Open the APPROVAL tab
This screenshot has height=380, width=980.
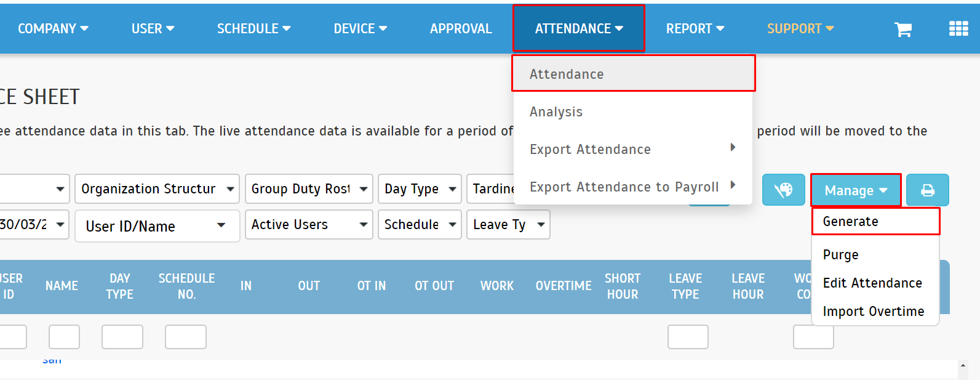tap(461, 28)
